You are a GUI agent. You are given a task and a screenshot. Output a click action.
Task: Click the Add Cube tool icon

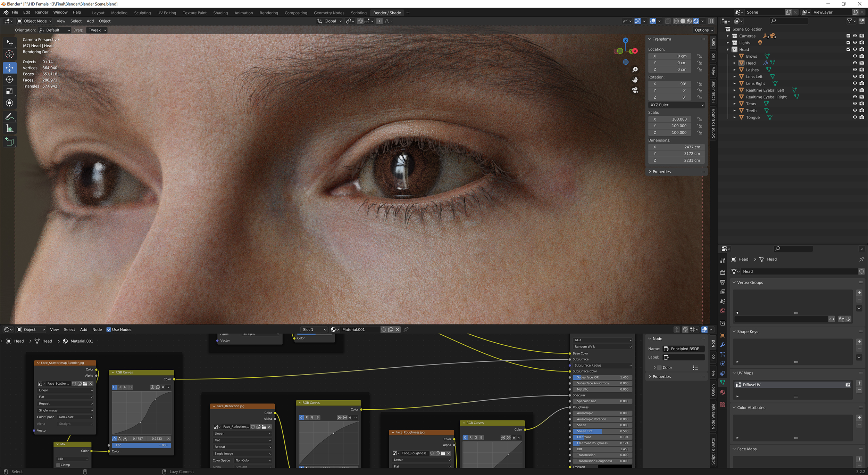pos(10,142)
